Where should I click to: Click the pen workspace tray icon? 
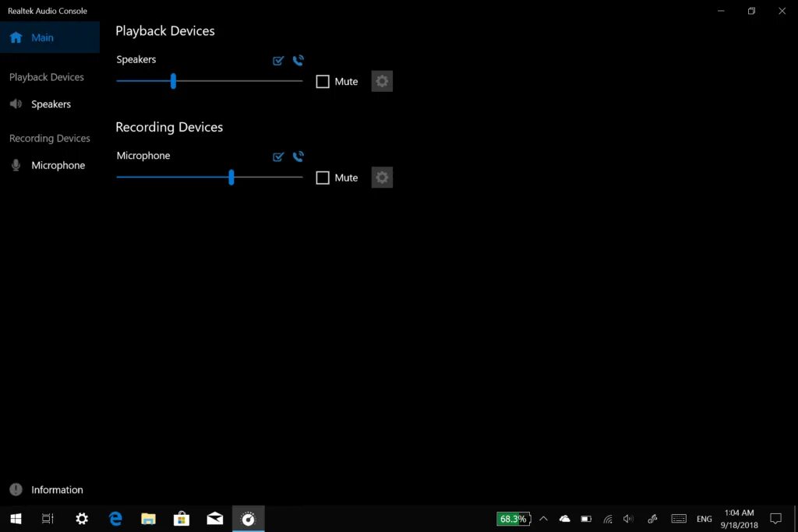point(652,519)
